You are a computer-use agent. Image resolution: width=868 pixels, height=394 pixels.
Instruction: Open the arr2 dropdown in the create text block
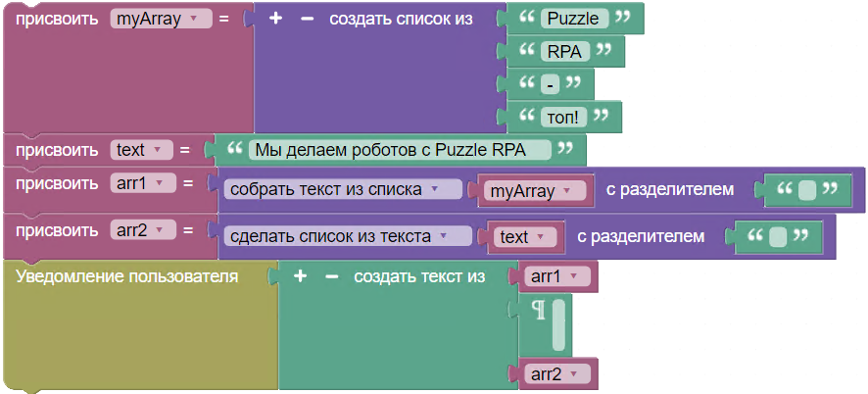[557, 374]
